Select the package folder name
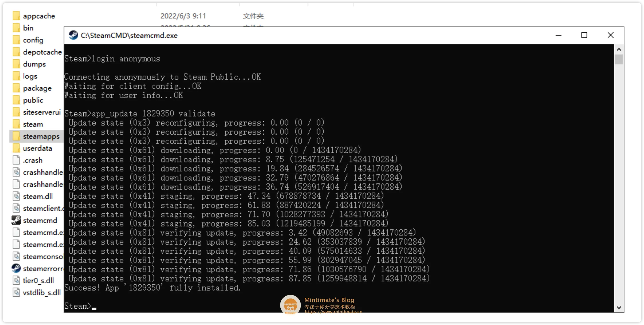Viewport: 644px width, 325px height. (x=37, y=88)
